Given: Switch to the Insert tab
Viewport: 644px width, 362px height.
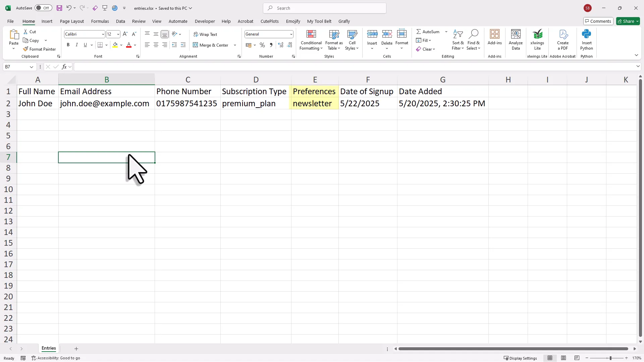Looking at the screenshot, I should click(x=47, y=21).
